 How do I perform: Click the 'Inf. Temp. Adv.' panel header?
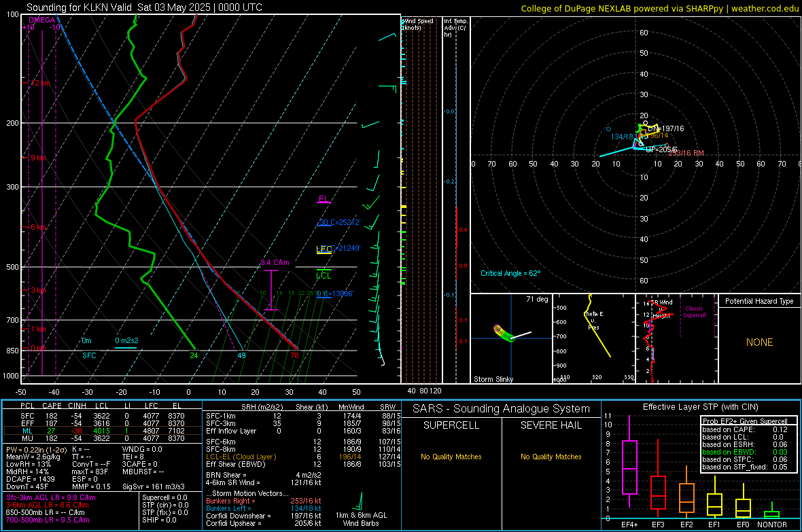pyautogui.click(x=455, y=28)
